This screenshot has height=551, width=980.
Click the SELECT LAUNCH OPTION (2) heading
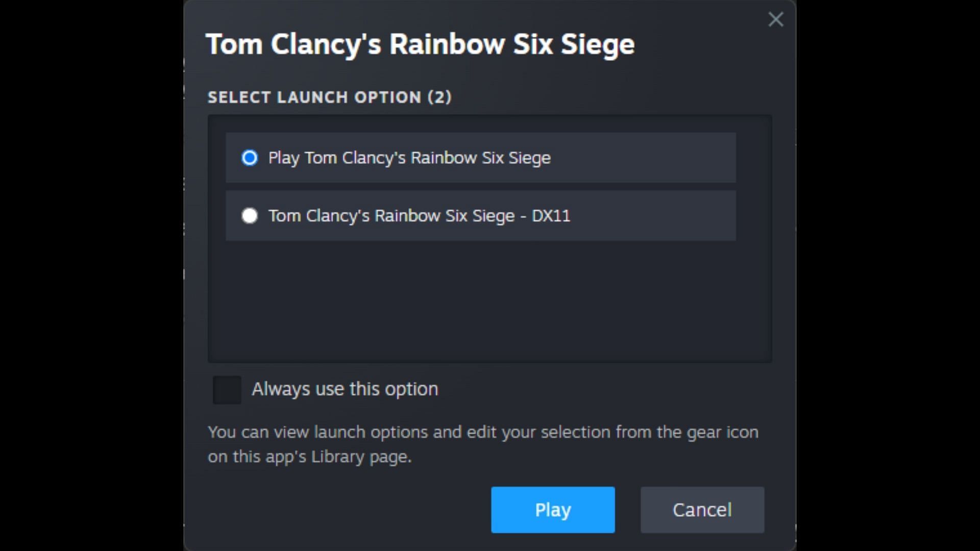point(330,97)
